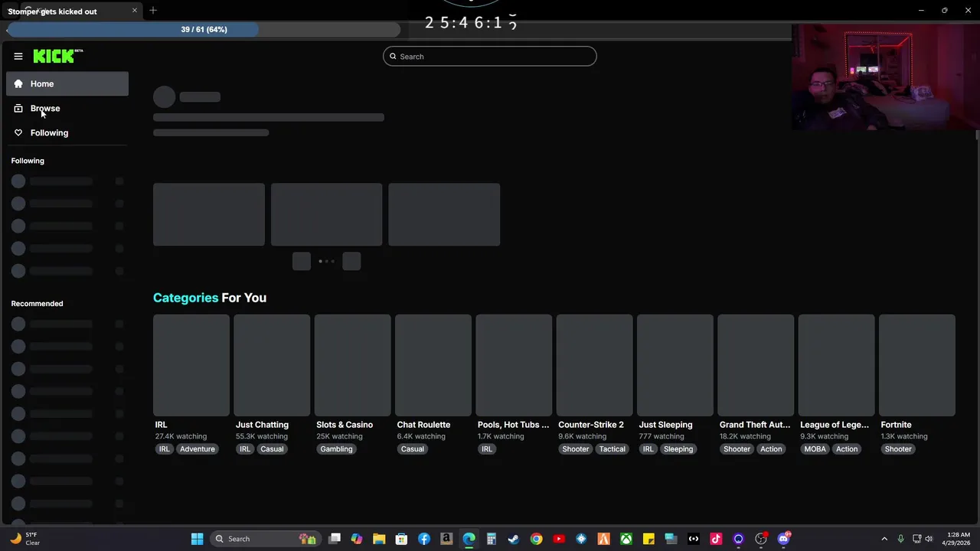Open Task View from taskbar
Screen dimensions: 980x551
point(335,539)
